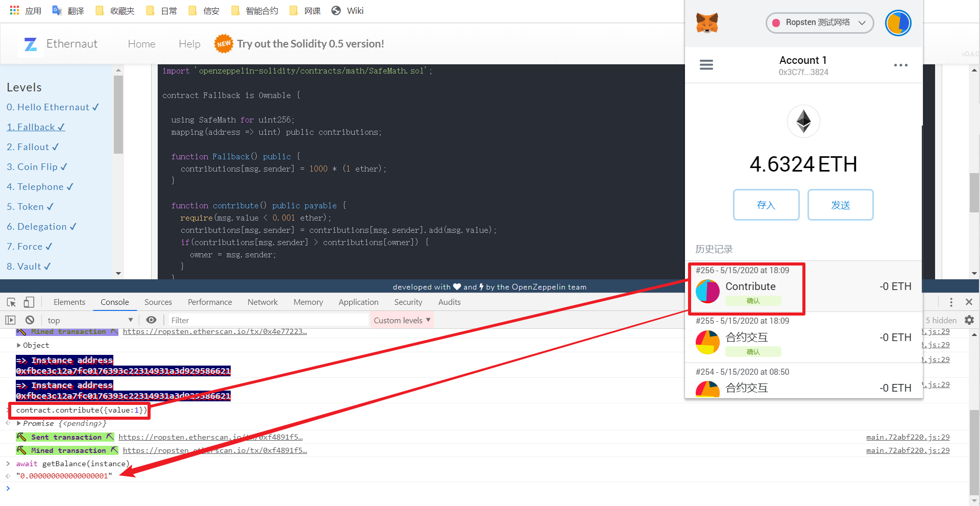
Task: Open transaction #254 合约交互 in history
Action: pos(804,381)
